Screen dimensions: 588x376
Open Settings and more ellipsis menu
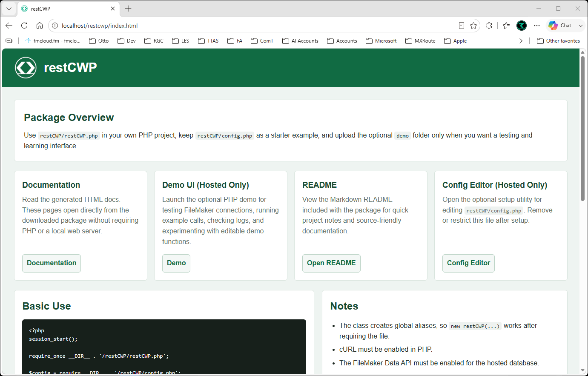click(537, 26)
